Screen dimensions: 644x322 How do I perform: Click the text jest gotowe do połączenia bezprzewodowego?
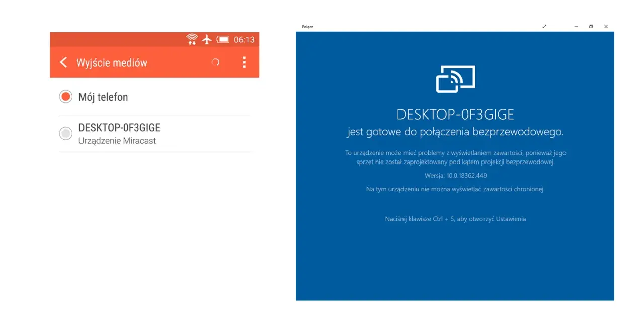pyautogui.click(x=455, y=132)
